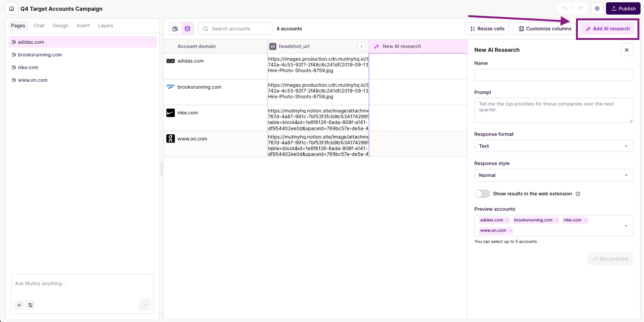Select the brooksrunning.com page in sidebar
This screenshot has height=322, width=644.
83,54
